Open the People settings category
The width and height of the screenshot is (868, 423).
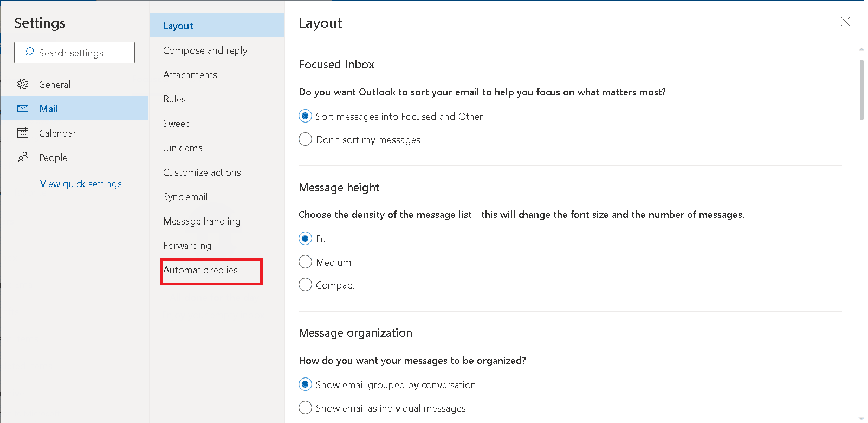74,157
